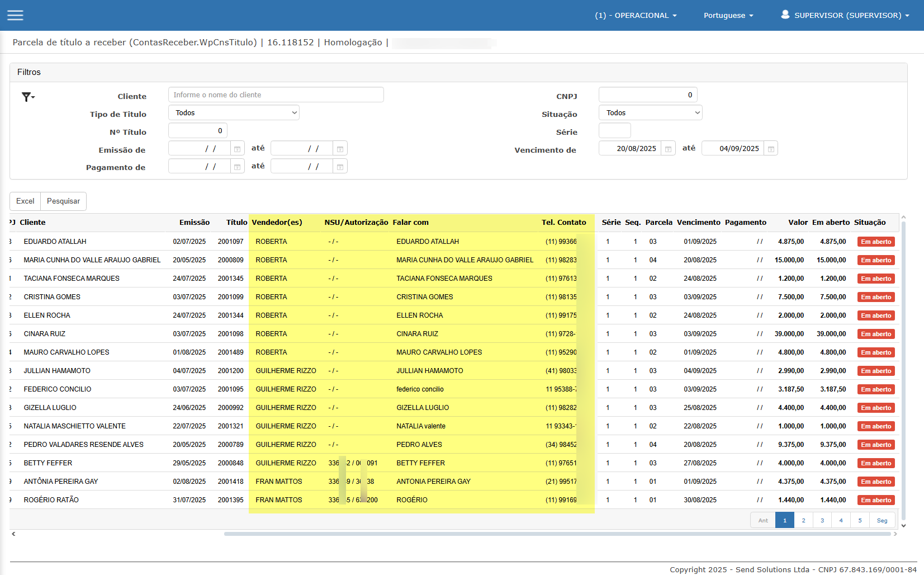Select client MARIA CUNHA DO VALLE ARAUJO GABRIEL
Viewport: 924px width, 575px height.
(x=92, y=260)
